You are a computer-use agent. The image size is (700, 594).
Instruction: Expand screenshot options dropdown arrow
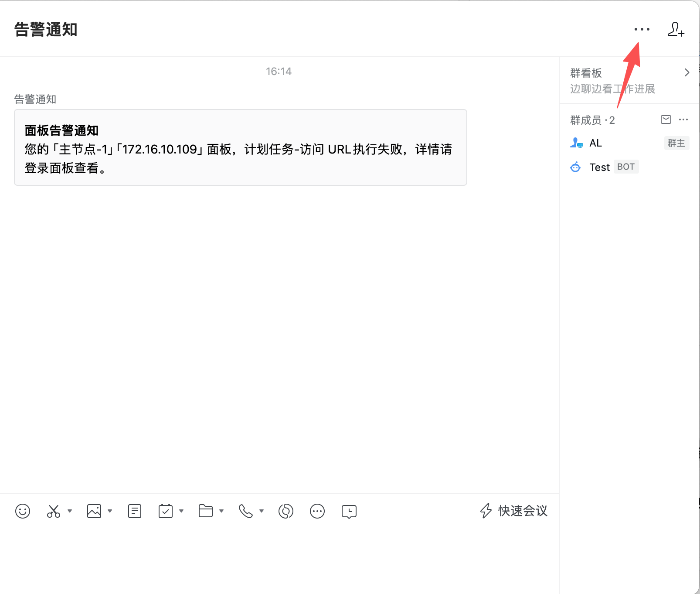click(x=70, y=511)
